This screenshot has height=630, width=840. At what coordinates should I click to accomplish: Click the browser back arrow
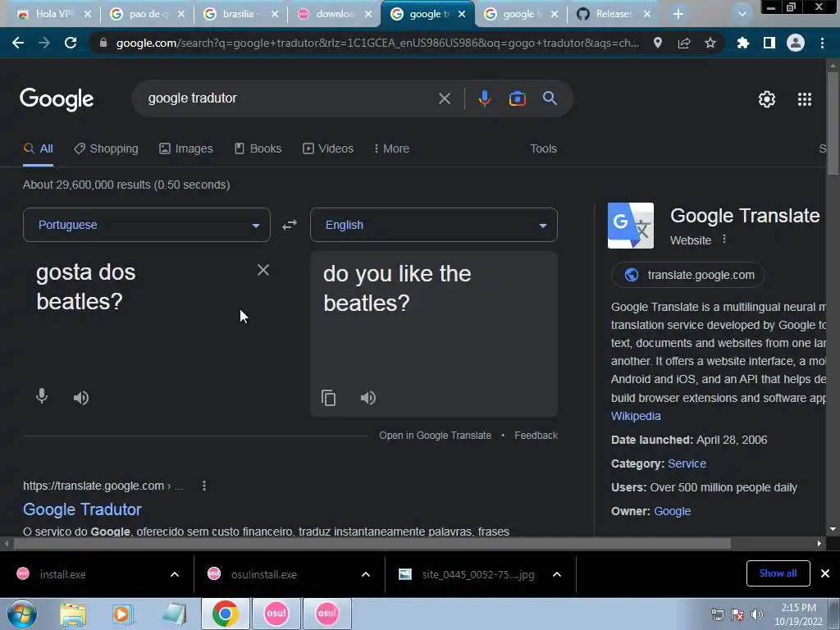coord(18,43)
